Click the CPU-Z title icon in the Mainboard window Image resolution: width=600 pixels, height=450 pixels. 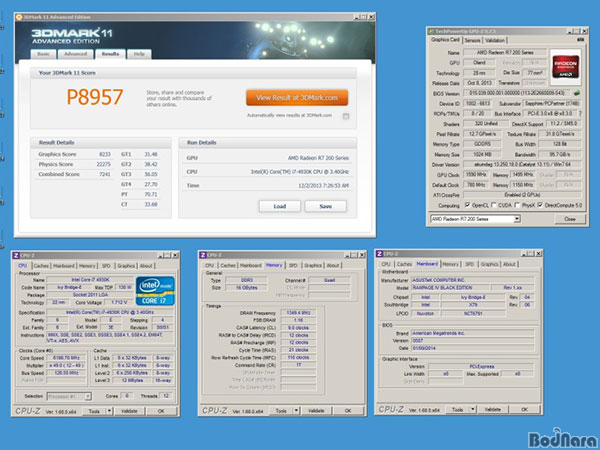tap(380, 254)
